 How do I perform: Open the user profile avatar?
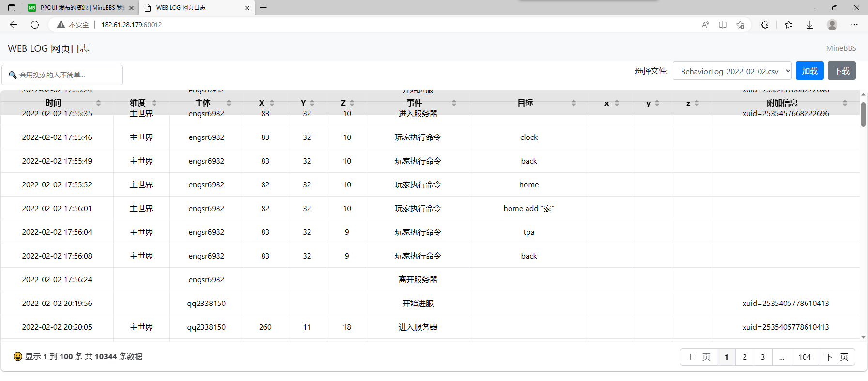[x=832, y=25]
